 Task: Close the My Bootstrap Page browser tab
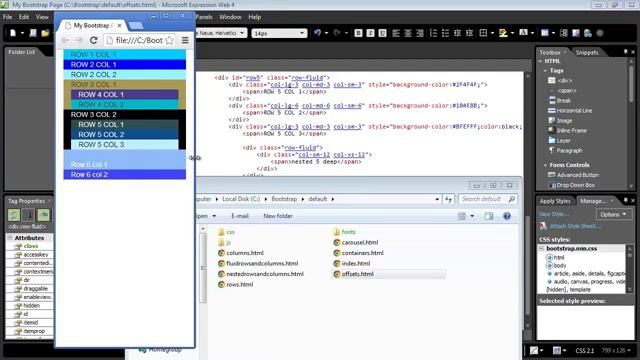119,25
